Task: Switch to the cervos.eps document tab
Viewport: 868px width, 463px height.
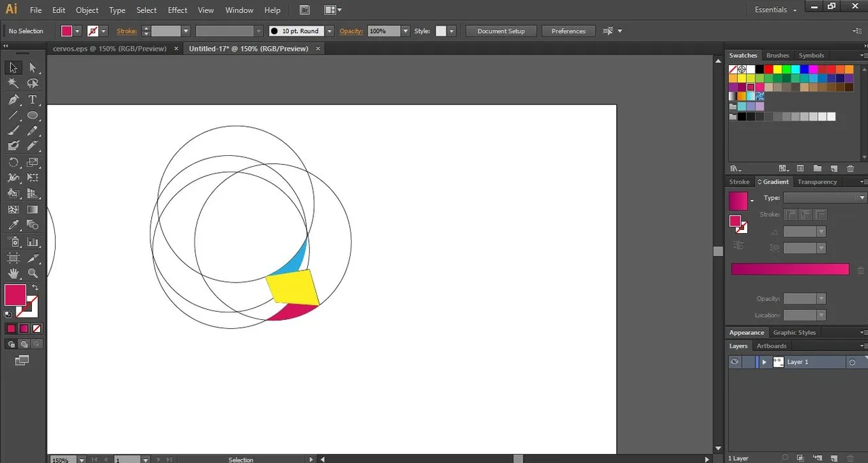Action: tap(110, 49)
